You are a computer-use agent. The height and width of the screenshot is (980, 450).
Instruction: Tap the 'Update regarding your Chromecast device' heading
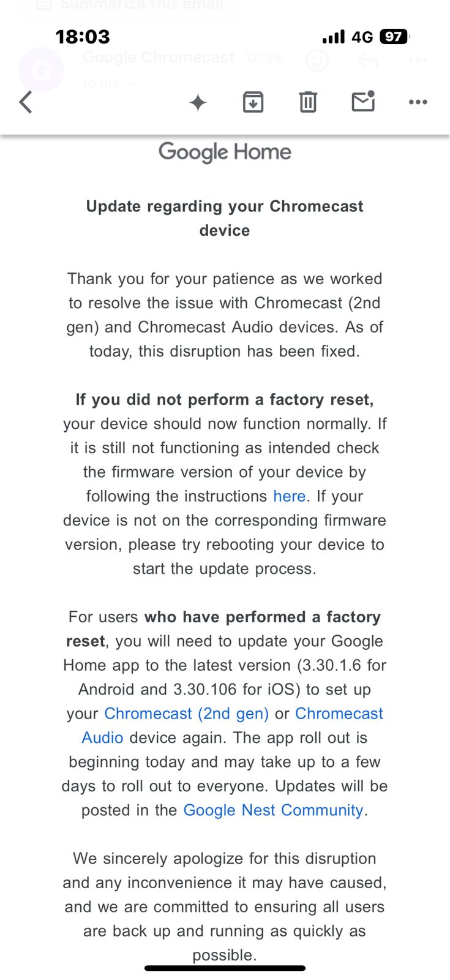coord(225,218)
